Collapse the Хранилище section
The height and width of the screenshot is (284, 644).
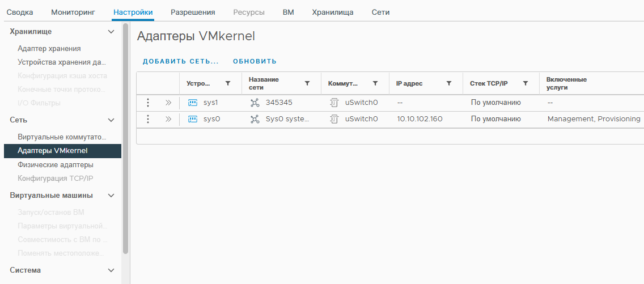tap(111, 32)
